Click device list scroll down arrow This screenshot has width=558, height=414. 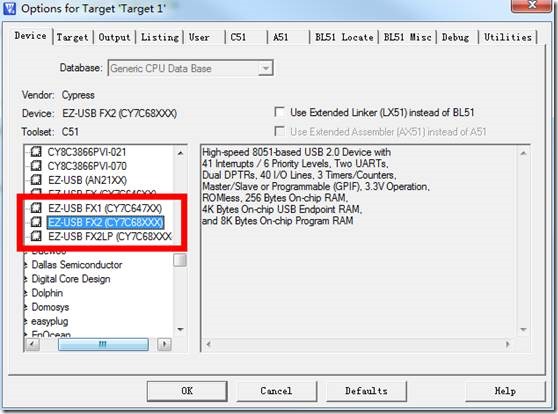(180, 330)
